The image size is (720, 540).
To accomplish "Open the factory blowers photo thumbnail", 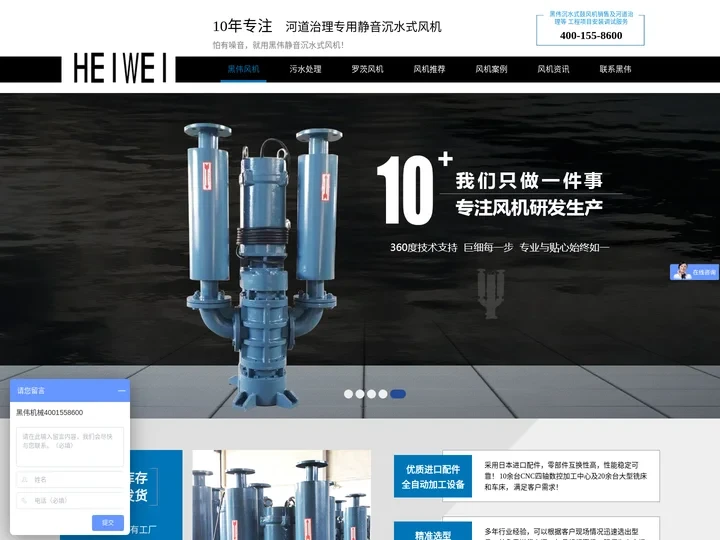I will [x=281, y=495].
